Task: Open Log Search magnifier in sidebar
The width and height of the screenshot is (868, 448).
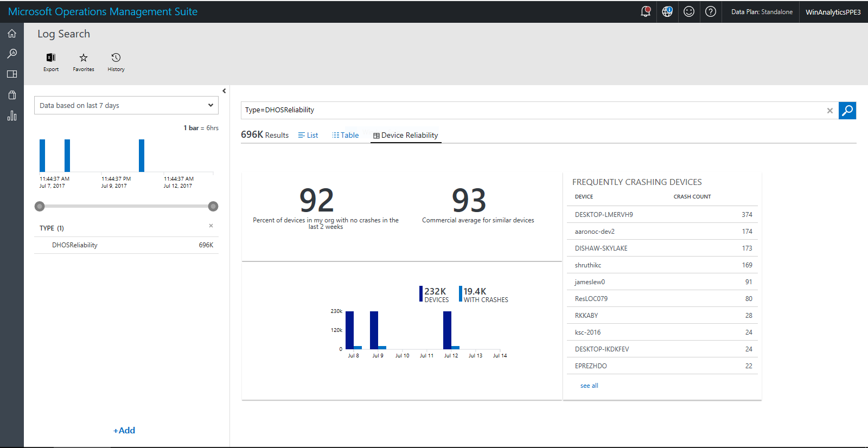Action: (x=12, y=54)
